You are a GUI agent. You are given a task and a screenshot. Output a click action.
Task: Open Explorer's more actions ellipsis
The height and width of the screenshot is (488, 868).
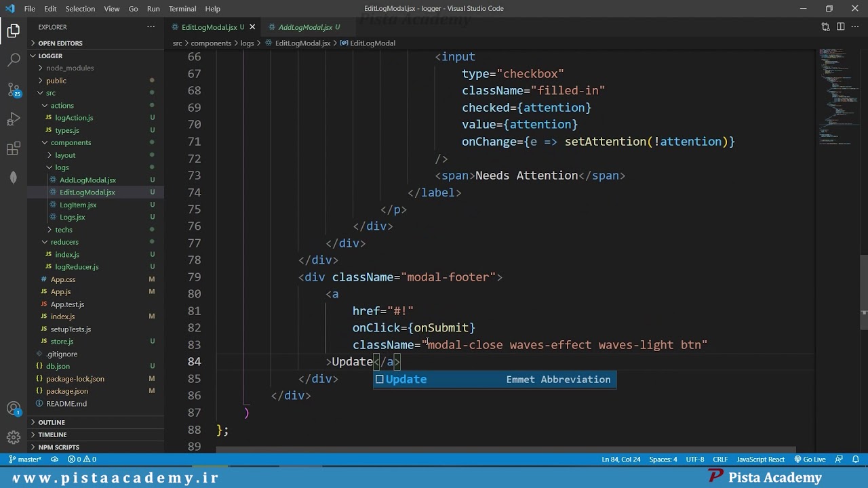point(151,27)
